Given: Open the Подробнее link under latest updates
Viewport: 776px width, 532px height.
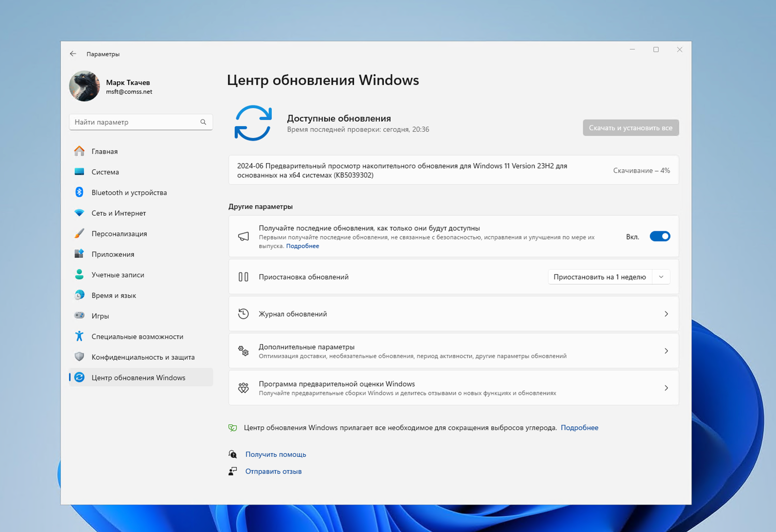Looking at the screenshot, I should [303, 246].
